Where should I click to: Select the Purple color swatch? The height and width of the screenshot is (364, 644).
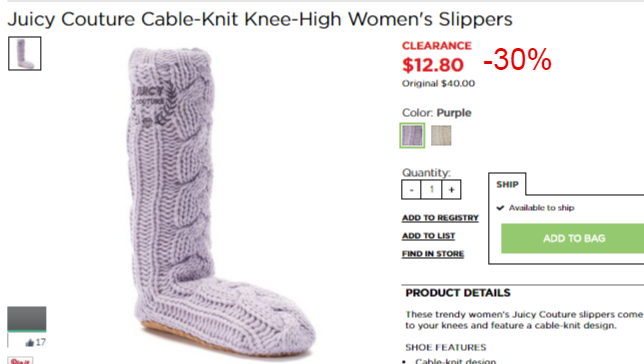click(x=412, y=135)
